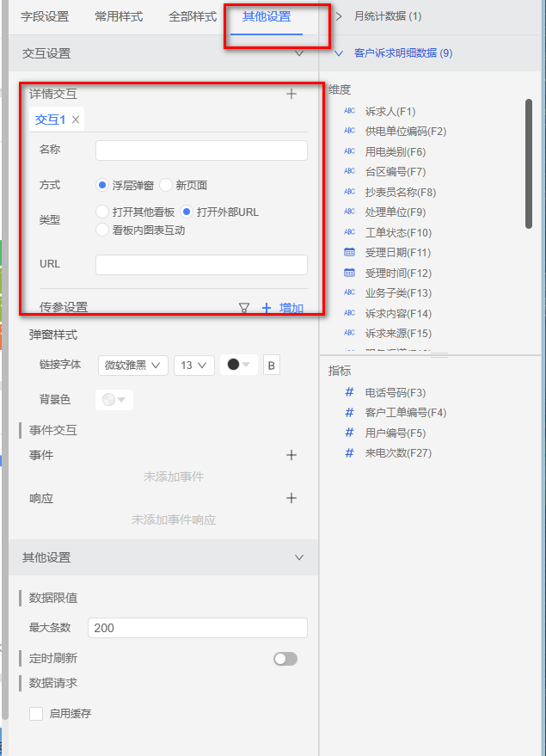Add a new event with plus icon
The width and height of the screenshot is (546, 756).
tap(291, 455)
